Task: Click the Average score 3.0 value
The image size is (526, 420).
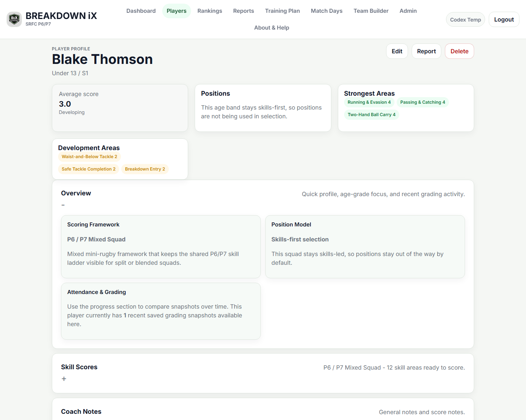Action: 65,104
